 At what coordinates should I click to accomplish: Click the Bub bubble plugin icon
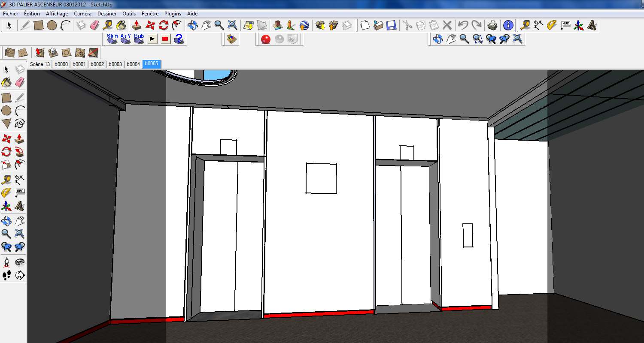tap(139, 39)
